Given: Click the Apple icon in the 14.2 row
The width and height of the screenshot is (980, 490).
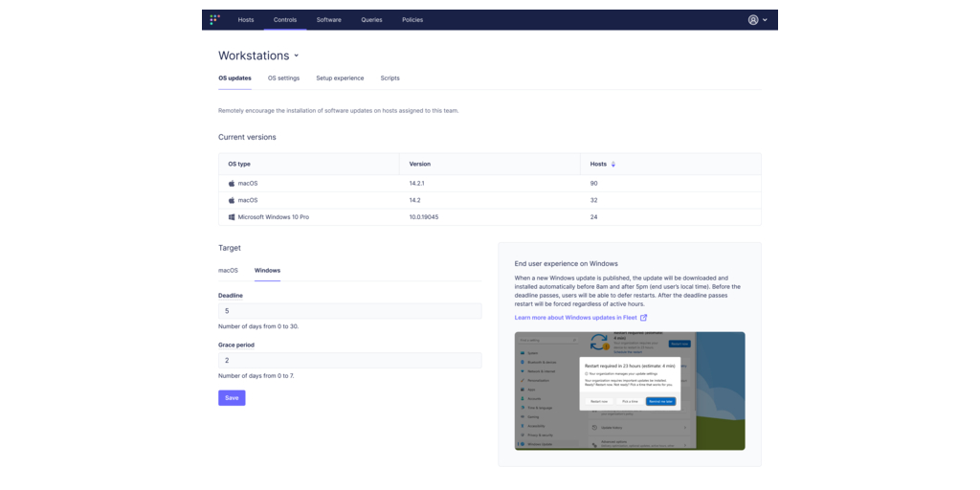Looking at the screenshot, I should pos(232,200).
